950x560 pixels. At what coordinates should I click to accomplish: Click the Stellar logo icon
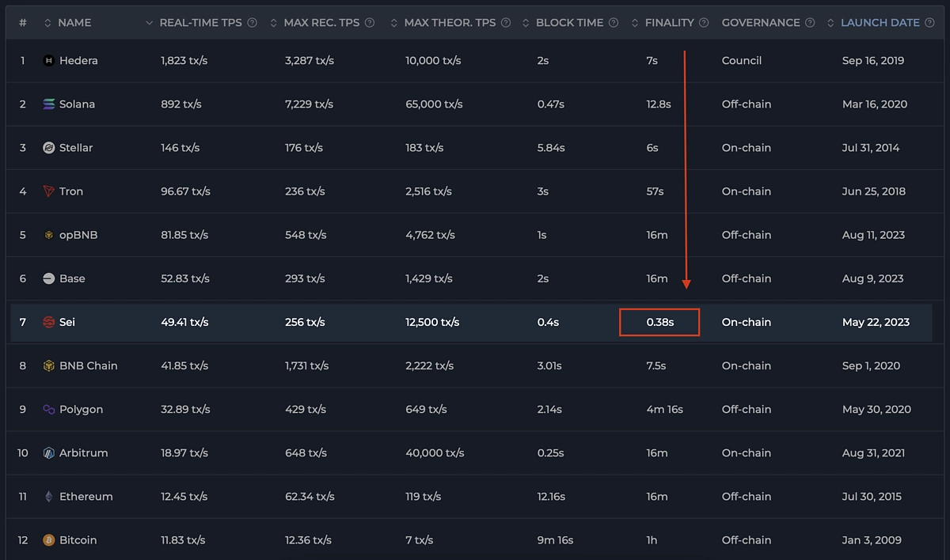(48, 148)
